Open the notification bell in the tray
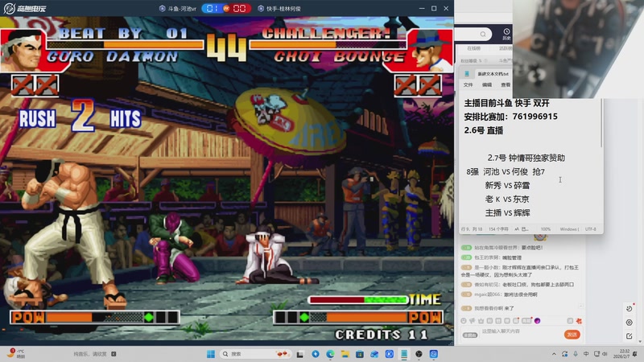The image size is (644, 362). [635, 354]
